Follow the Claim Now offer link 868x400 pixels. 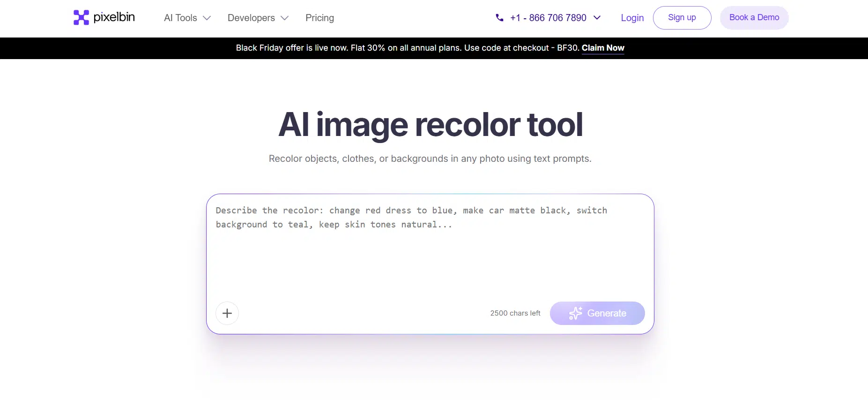[602, 48]
